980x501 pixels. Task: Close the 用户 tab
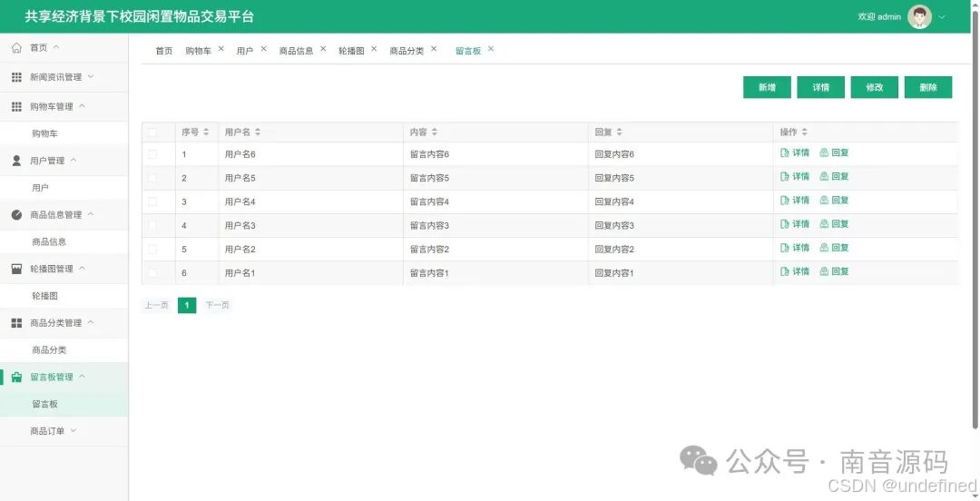264,49
